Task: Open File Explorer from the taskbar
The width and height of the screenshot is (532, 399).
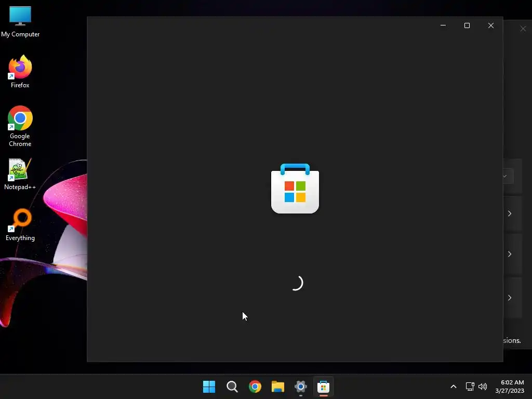Action: click(278, 387)
